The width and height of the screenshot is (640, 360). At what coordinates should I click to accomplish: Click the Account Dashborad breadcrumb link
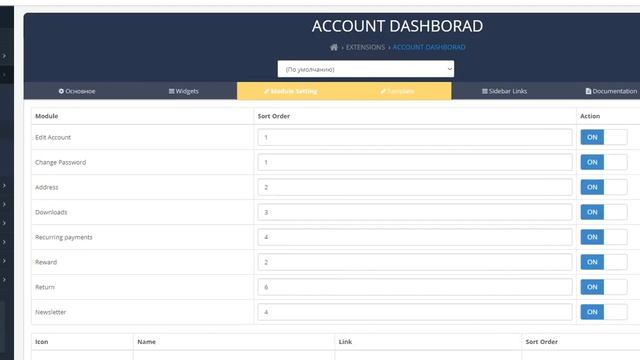pos(429,47)
